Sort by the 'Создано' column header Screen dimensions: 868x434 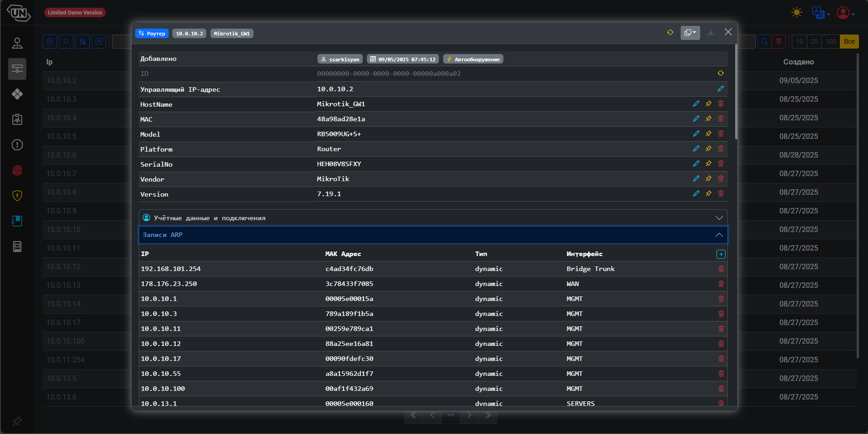[x=799, y=62]
